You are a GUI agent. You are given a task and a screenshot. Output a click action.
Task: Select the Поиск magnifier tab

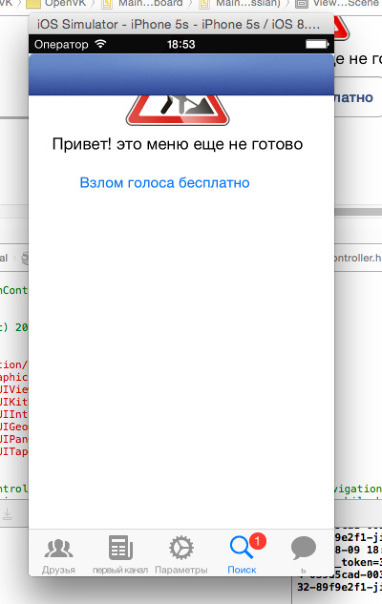point(242,554)
